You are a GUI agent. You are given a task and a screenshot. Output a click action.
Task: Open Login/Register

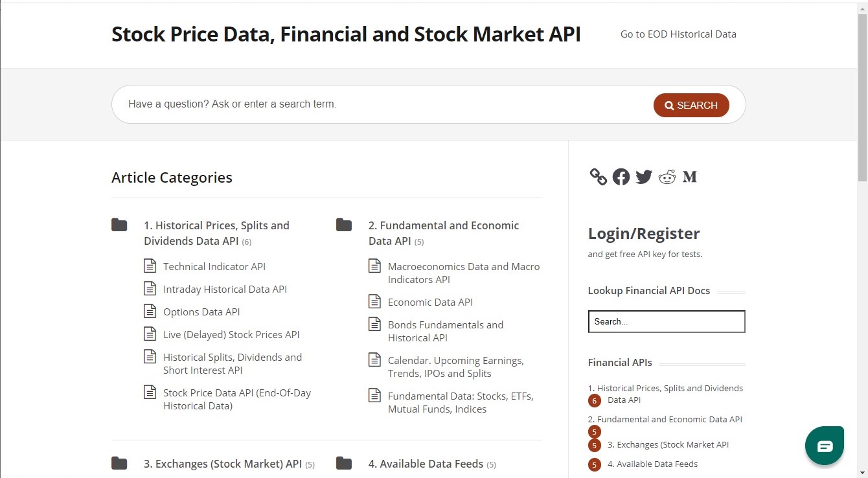(x=643, y=233)
